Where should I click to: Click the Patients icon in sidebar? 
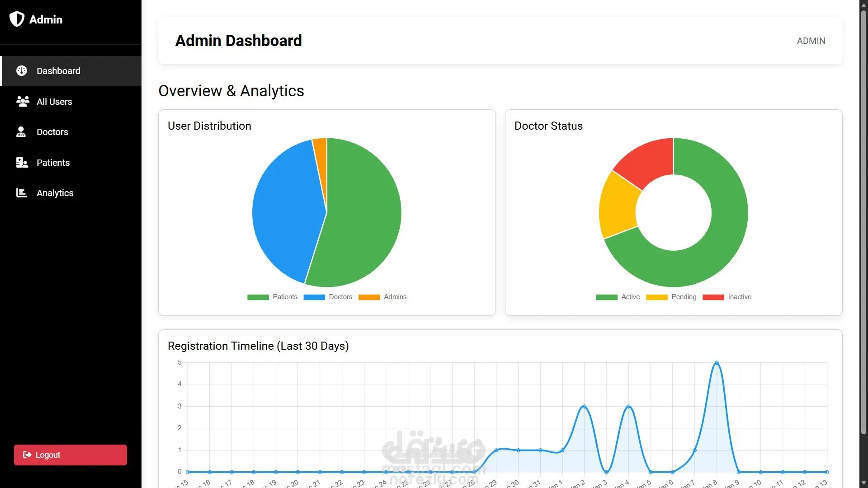[x=22, y=162]
